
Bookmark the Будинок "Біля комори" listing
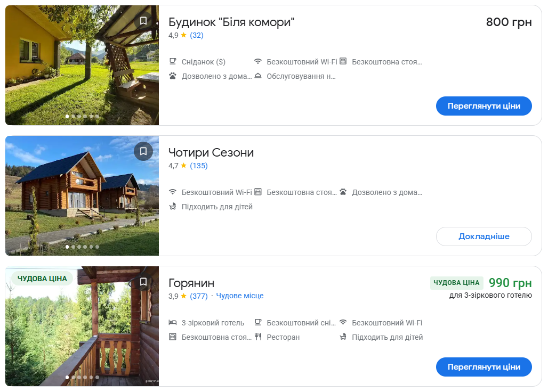coord(143,21)
